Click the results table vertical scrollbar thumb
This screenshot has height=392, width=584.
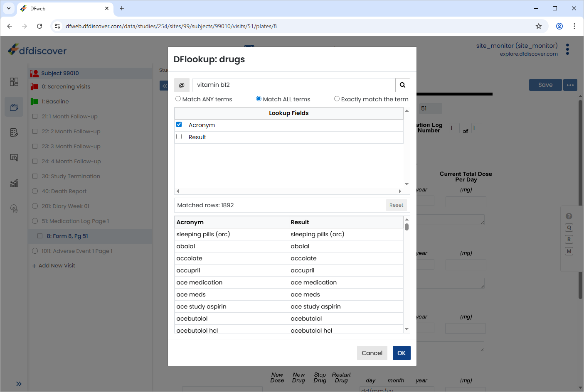click(407, 227)
